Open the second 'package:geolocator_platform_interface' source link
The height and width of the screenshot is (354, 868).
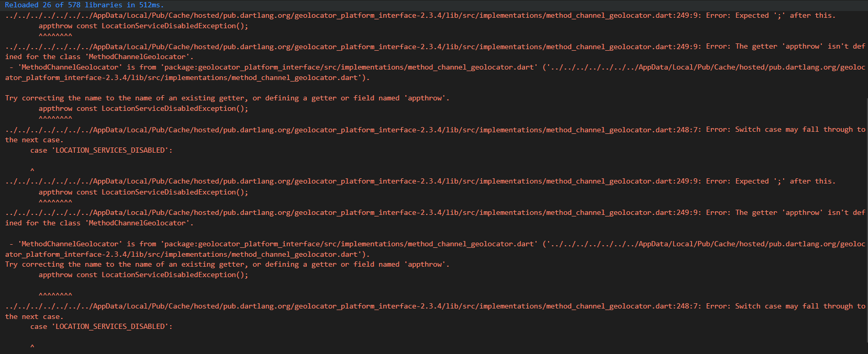coord(349,244)
